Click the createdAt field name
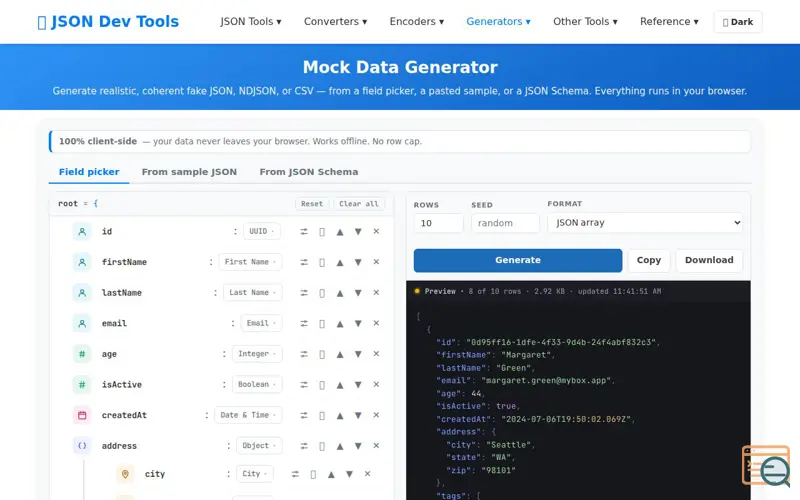 124,415
